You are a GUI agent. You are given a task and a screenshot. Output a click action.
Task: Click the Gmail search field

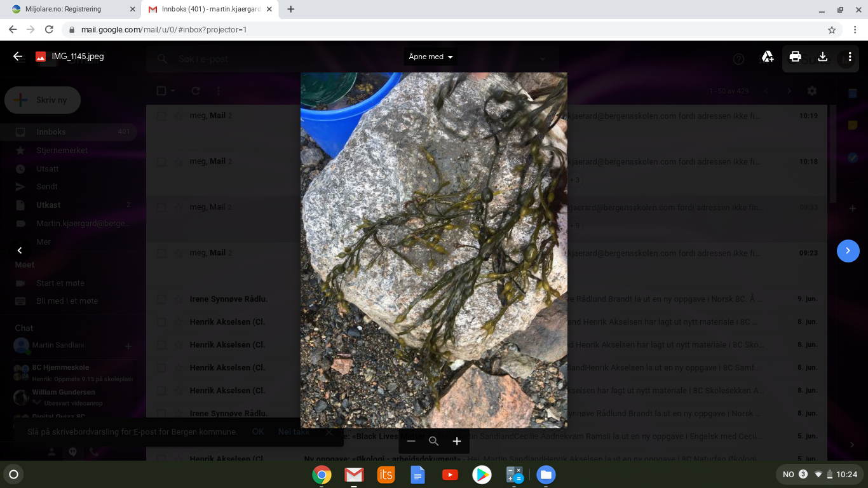(353, 58)
